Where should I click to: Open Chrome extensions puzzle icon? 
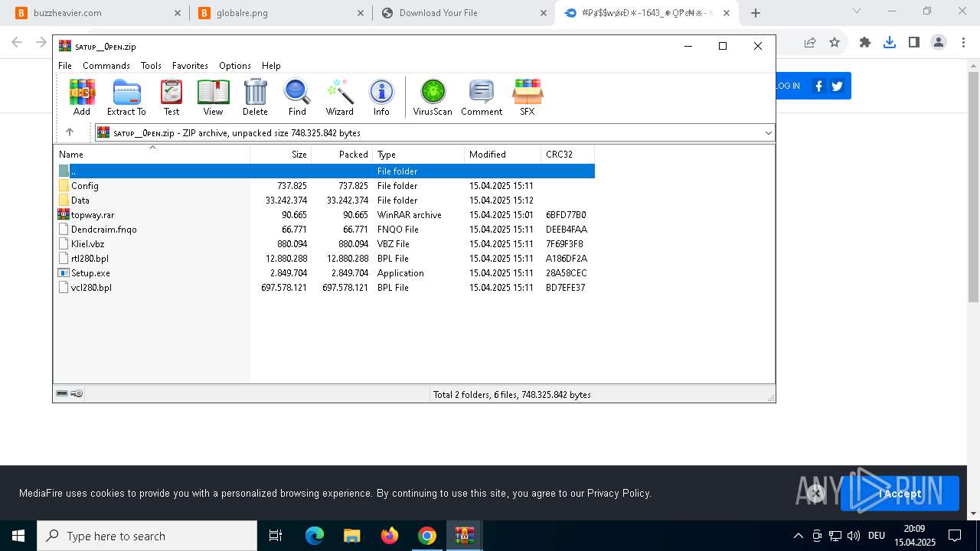pyautogui.click(x=865, y=42)
